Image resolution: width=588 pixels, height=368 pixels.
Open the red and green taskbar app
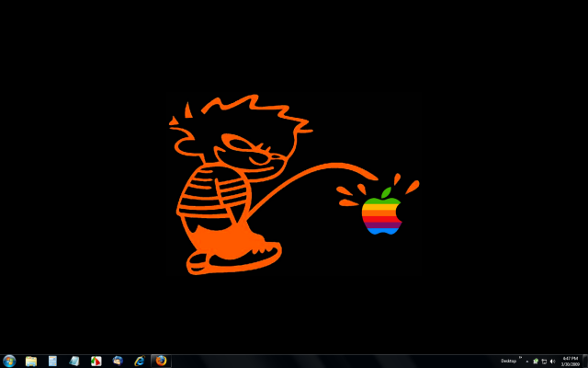[x=96, y=362]
